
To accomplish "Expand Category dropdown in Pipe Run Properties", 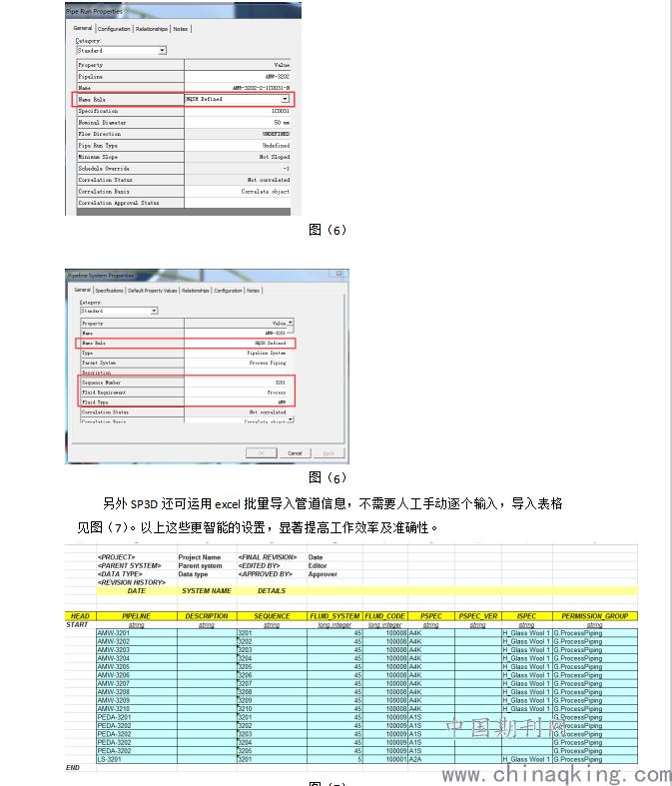I will (x=163, y=51).
